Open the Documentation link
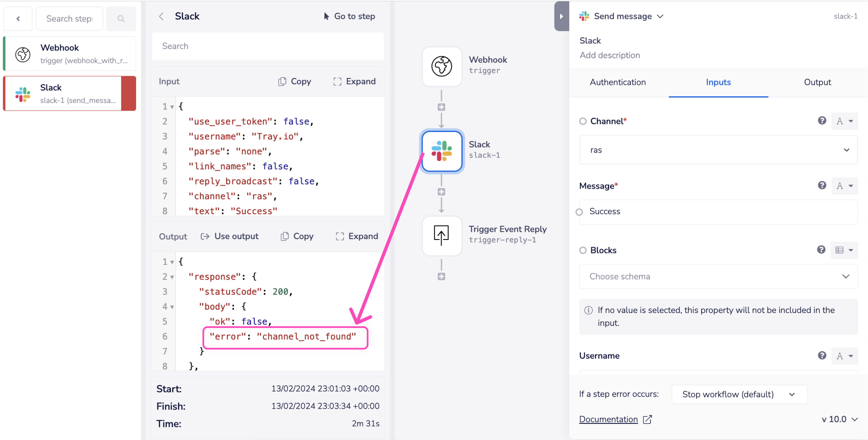Image resolution: width=868 pixels, height=440 pixels. tap(608, 419)
